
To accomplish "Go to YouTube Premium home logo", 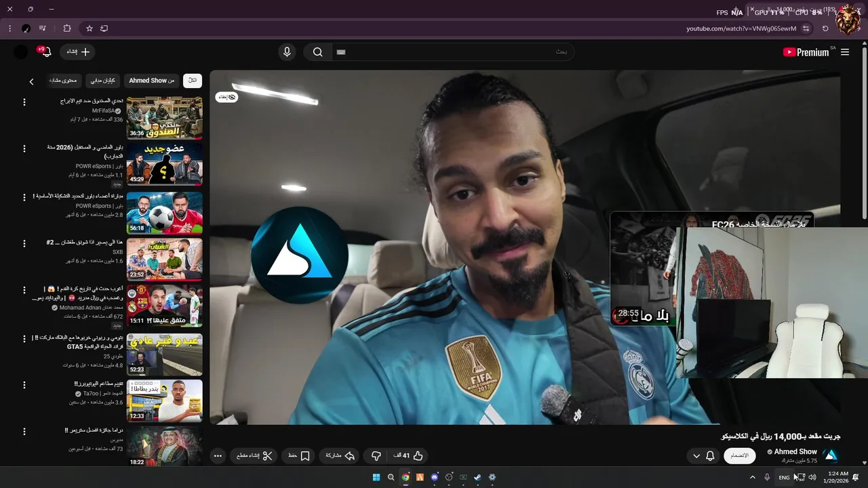I will (x=806, y=52).
